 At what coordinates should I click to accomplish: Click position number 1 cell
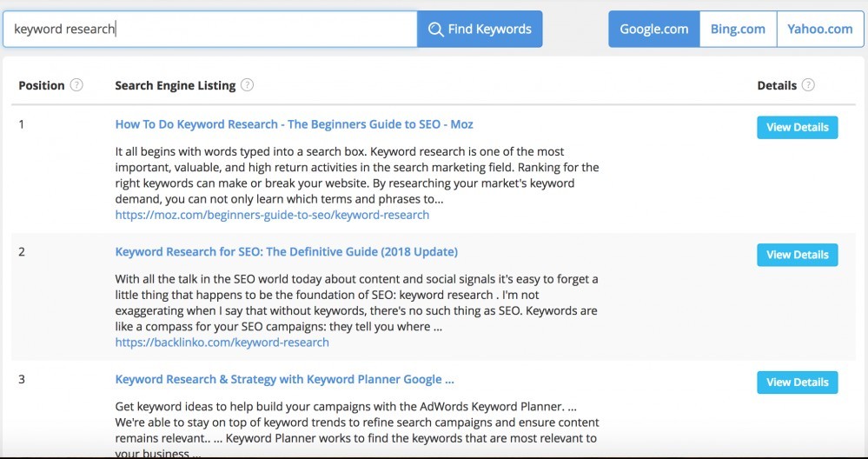point(22,124)
